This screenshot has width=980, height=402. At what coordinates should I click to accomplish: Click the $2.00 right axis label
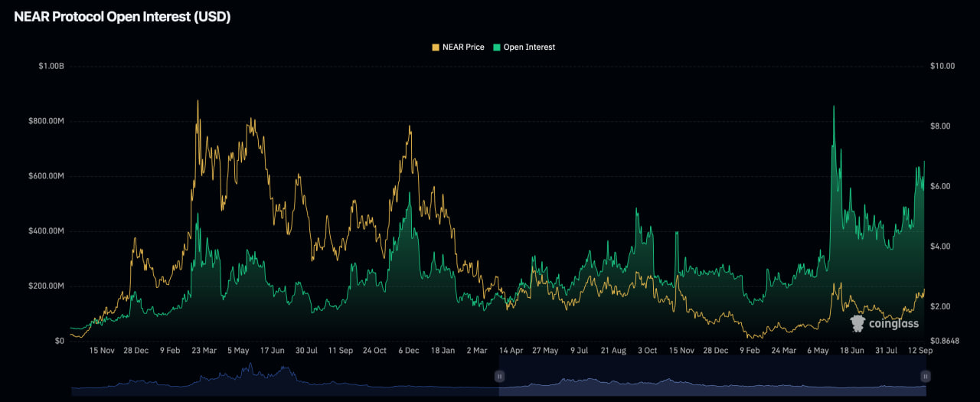(x=942, y=307)
